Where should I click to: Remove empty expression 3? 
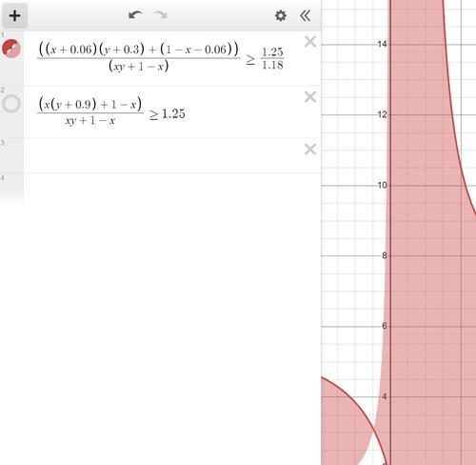(310, 149)
